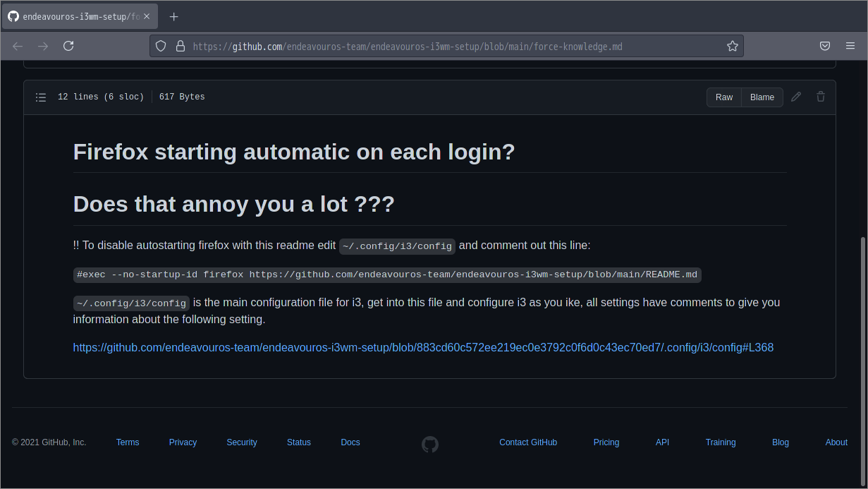Save to Pocket icon in toolbar

(x=825, y=46)
